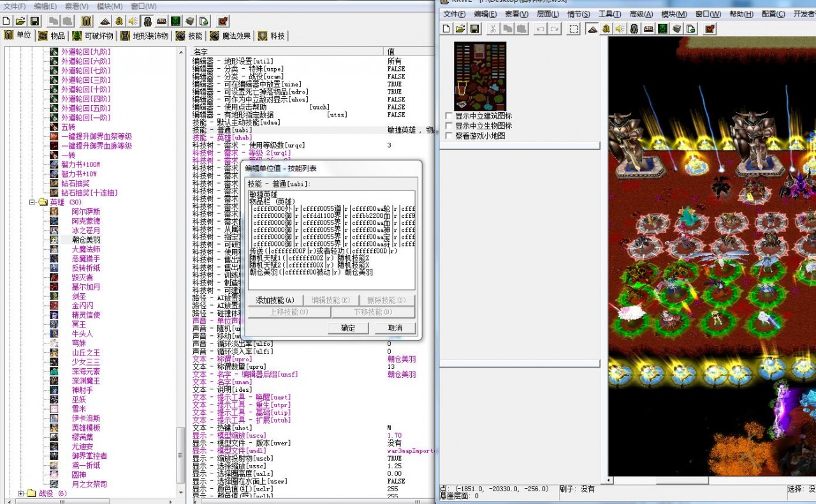Select 大魔法师 hero in unit tree
Image resolution: width=816 pixels, height=504 pixels.
coord(86,249)
